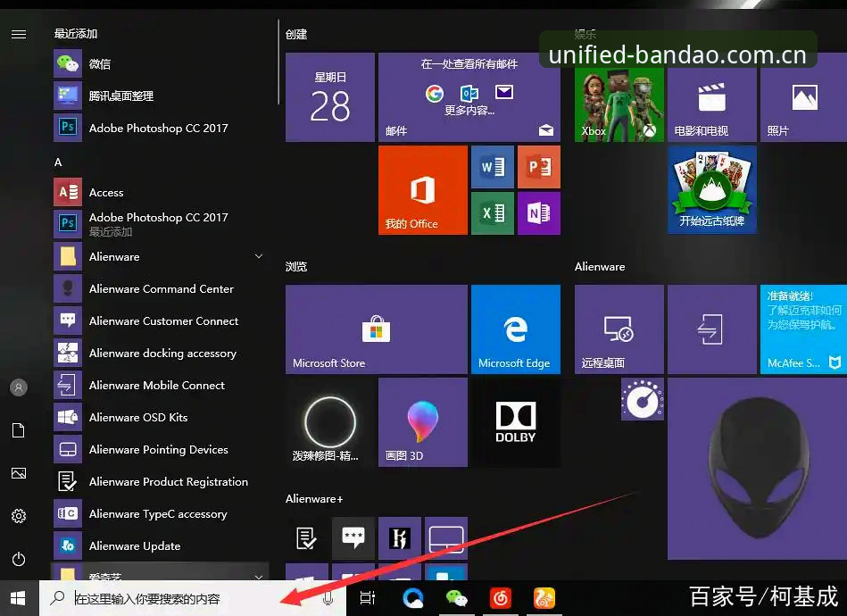Open Alienware Product Registration
The width and height of the screenshot is (847, 616).
tap(161, 481)
